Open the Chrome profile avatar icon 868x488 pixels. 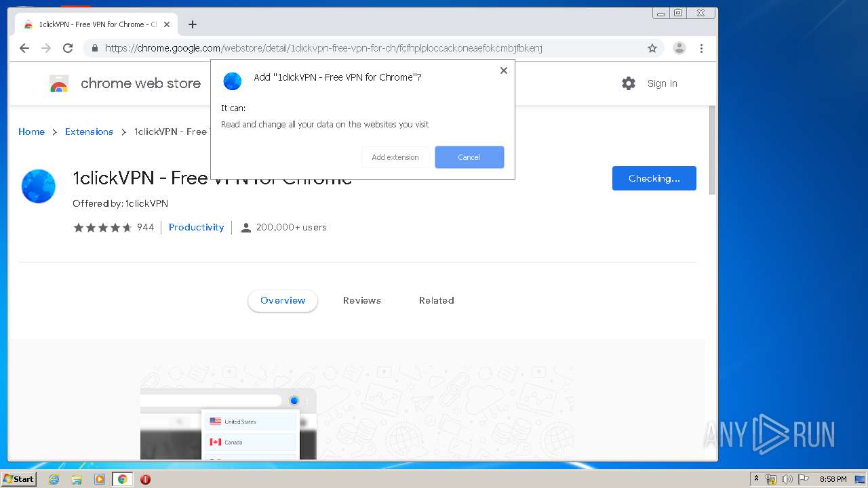[679, 48]
